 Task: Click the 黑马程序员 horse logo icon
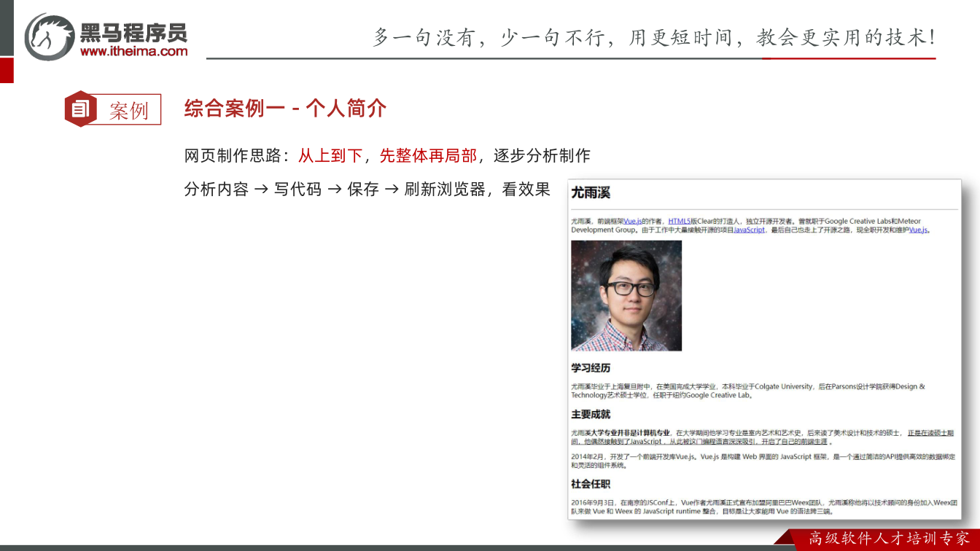tap(50, 36)
